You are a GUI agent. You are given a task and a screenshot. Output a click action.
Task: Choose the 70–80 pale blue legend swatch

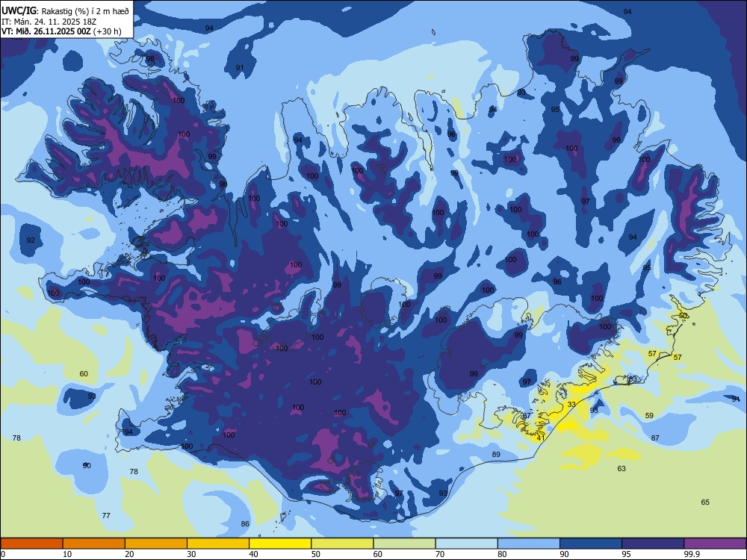(x=466, y=544)
